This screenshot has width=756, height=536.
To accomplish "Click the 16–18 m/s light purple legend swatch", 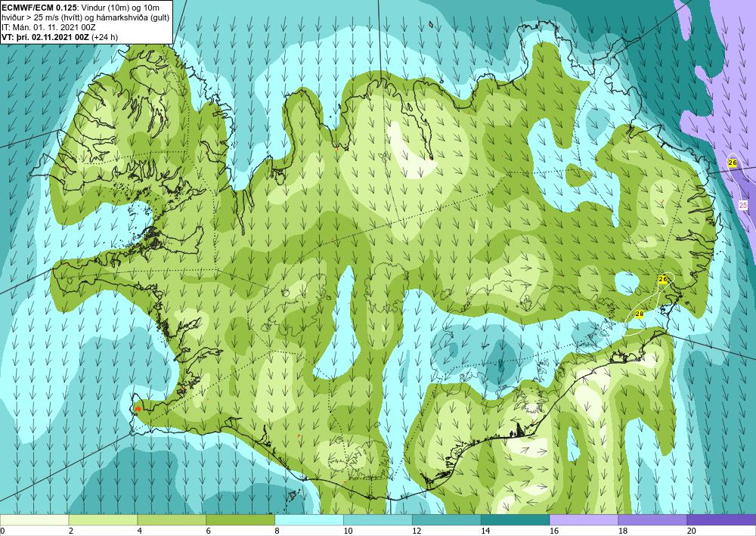I will (x=584, y=519).
